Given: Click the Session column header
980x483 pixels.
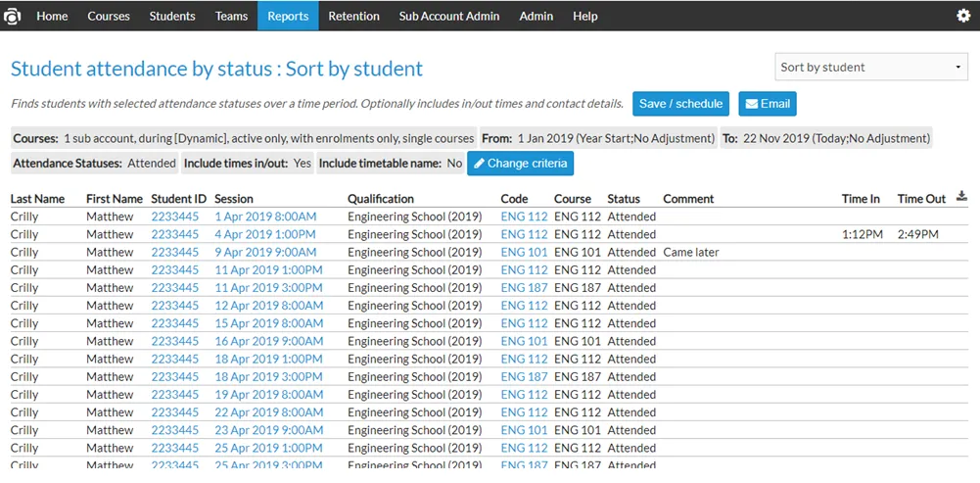Looking at the screenshot, I should (234, 199).
